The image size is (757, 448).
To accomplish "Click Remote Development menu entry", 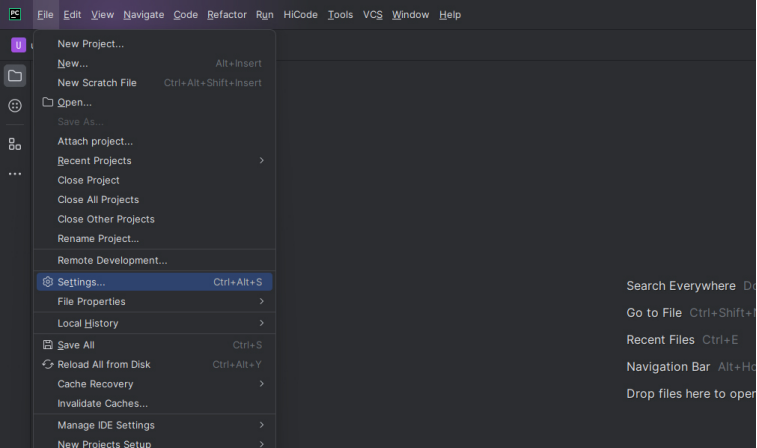I will click(112, 261).
